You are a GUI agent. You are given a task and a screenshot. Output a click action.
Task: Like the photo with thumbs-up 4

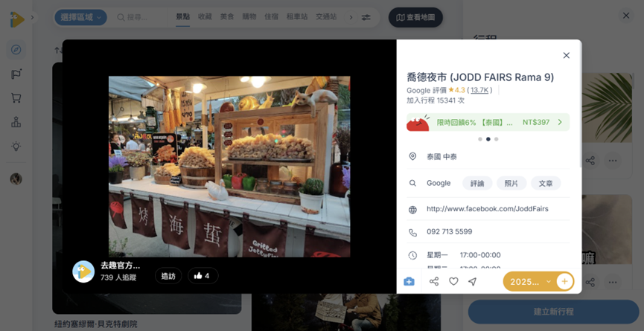203,276
